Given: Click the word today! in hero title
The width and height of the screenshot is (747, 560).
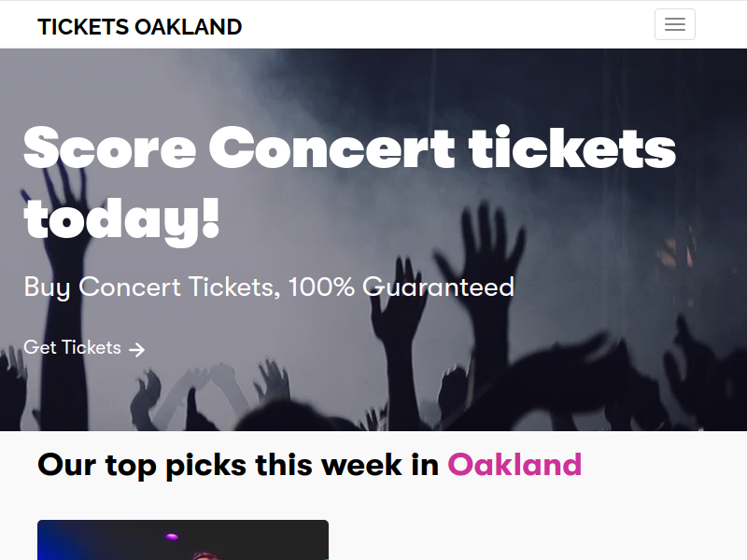Looking at the screenshot, I should click(x=122, y=220).
